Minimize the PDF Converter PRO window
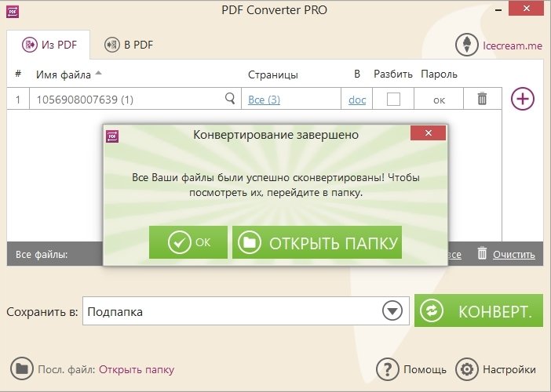Viewport: 551px width, 392px height. [x=498, y=10]
